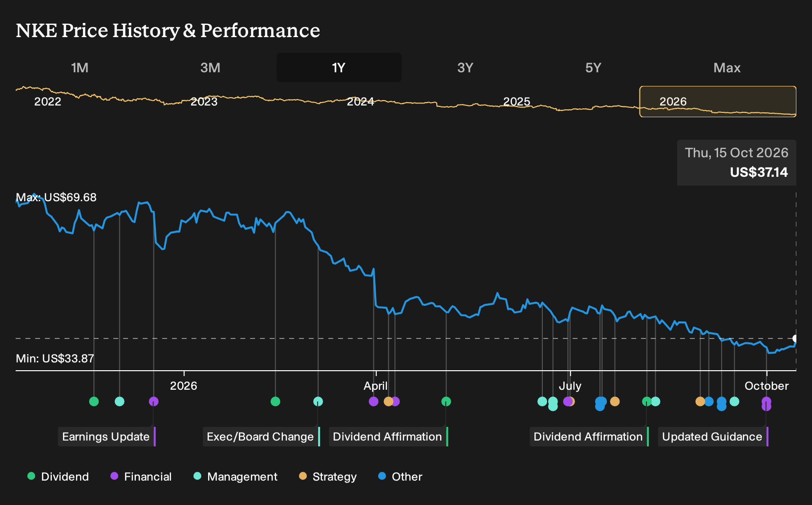Switch to the 3M range tab

[210, 67]
